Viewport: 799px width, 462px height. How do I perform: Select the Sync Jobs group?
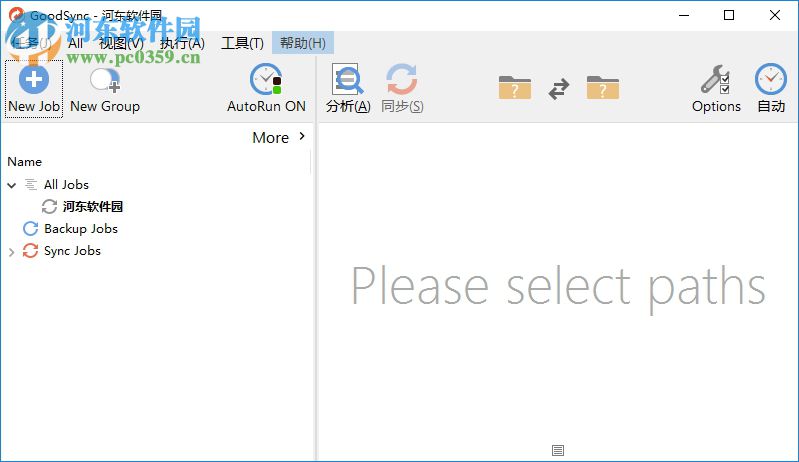pyautogui.click(x=72, y=251)
